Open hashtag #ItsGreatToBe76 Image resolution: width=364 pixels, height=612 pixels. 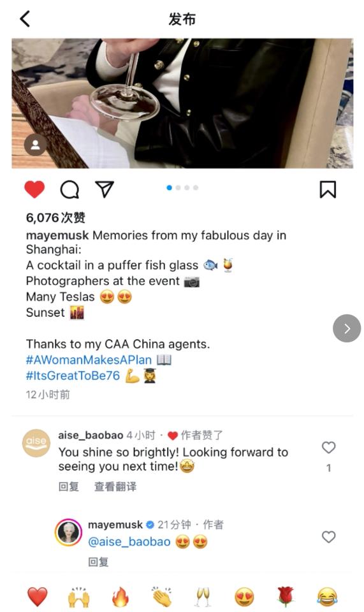(x=73, y=375)
